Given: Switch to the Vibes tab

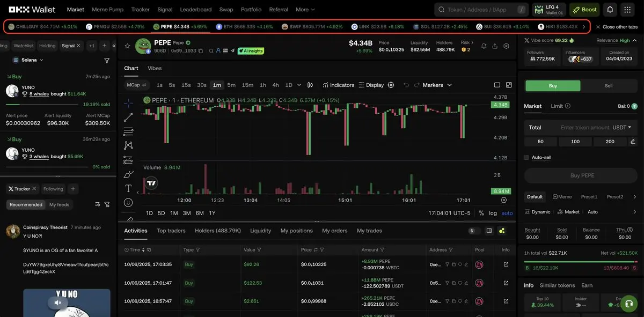Looking at the screenshot, I should 155,68.
